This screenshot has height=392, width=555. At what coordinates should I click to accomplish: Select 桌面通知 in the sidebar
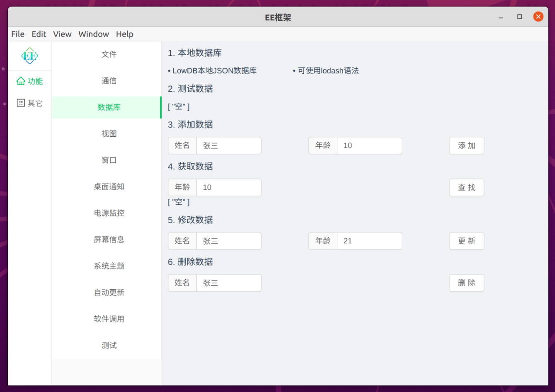coord(109,186)
